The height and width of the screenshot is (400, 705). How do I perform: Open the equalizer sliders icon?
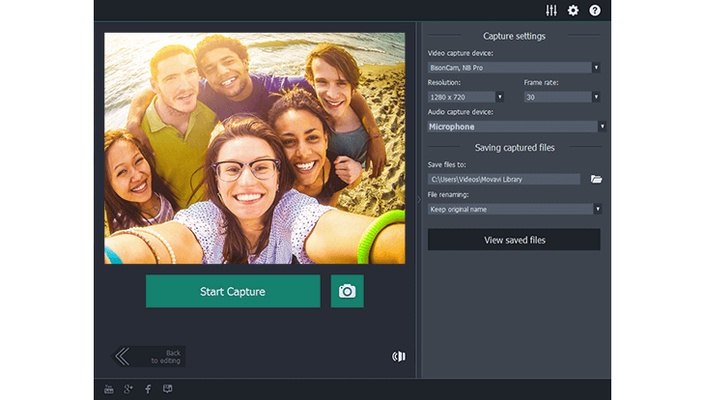click(x=551, y=10)
